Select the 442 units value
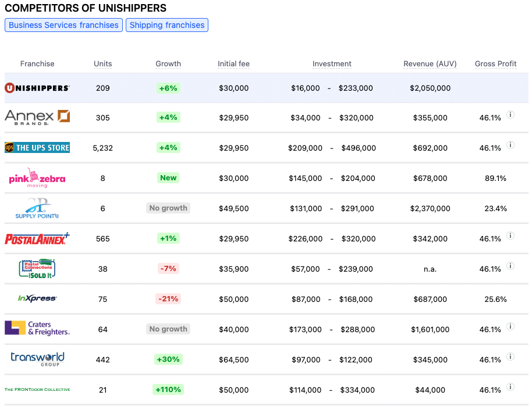 click(103, 359)
